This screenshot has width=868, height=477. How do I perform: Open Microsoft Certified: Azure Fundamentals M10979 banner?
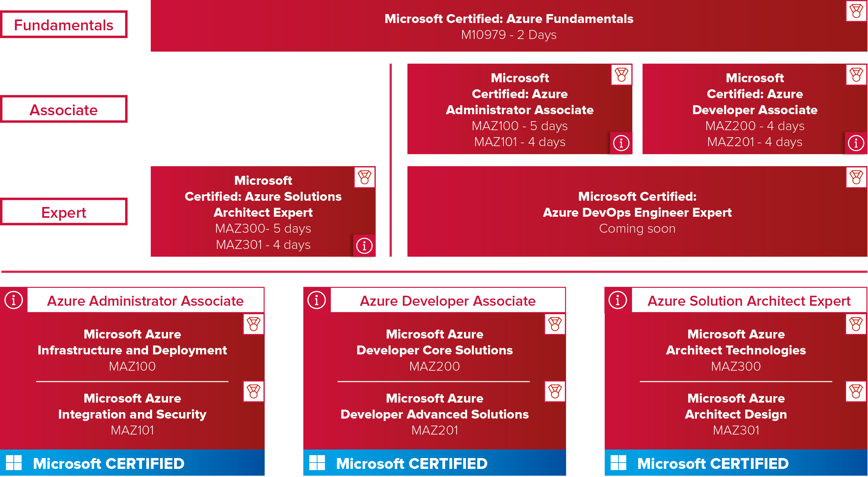point(509,26)
